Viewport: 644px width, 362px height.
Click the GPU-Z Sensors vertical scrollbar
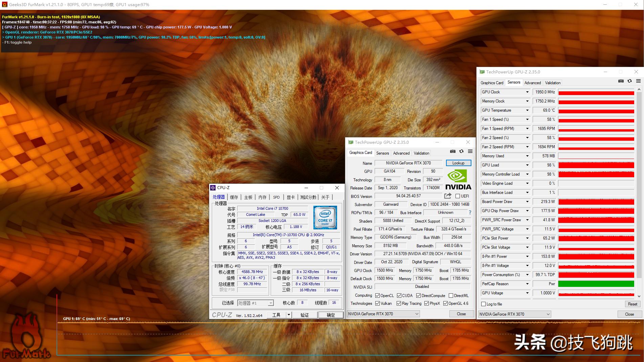(x=639, y=193)
